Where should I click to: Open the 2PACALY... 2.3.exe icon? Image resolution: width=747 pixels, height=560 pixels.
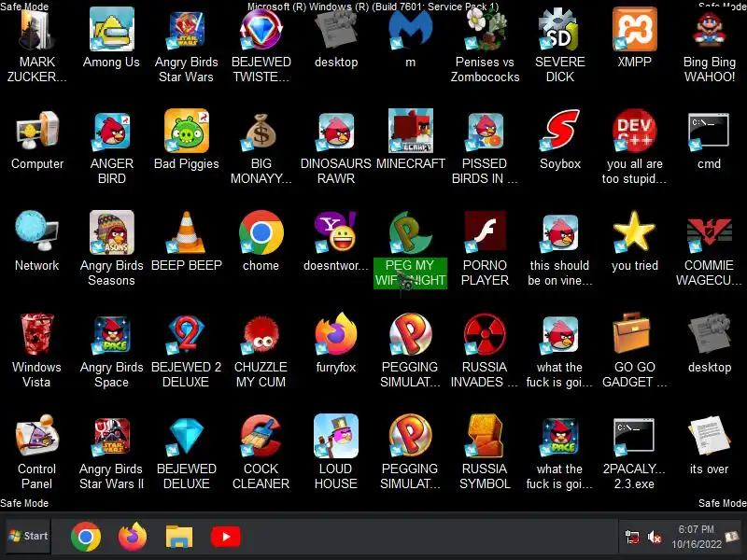tap(635, 436)
